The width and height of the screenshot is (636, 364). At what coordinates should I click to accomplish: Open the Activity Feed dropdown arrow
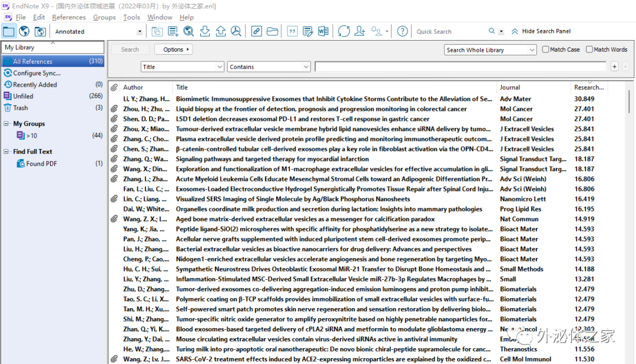[387, 31]
